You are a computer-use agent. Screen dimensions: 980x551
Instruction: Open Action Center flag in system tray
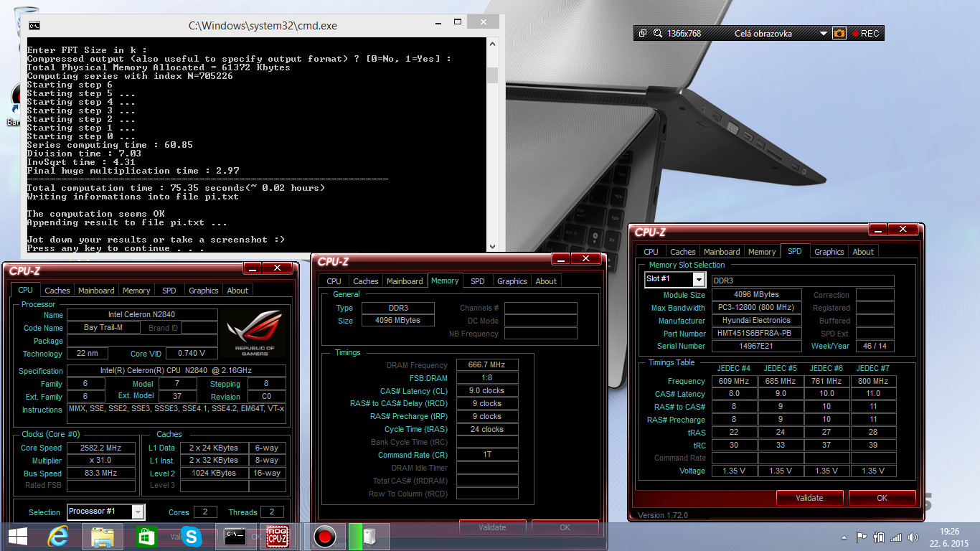pos(862,537)
